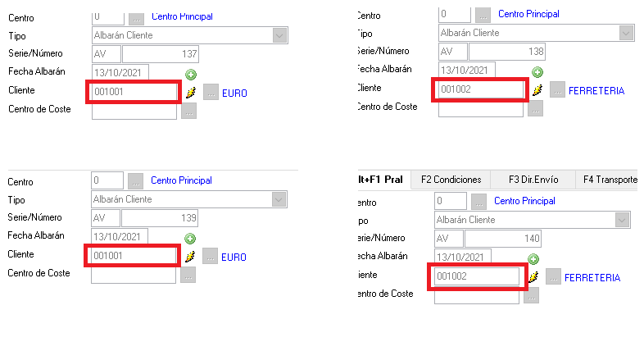Open the Tipo dropdown arrow in albarán 140
This screenshot has height=351, width=644.
pyautogui.click(x=622, y=220)
